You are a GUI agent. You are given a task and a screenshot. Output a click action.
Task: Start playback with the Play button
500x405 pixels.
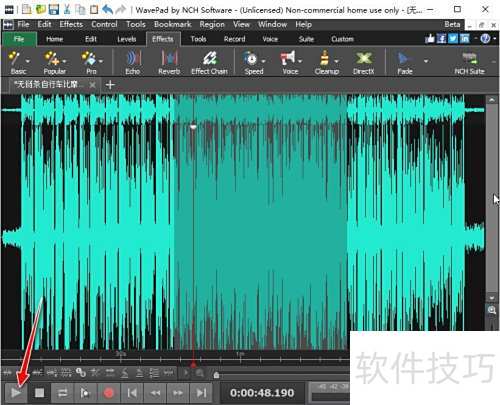click(x=16, y=393)
